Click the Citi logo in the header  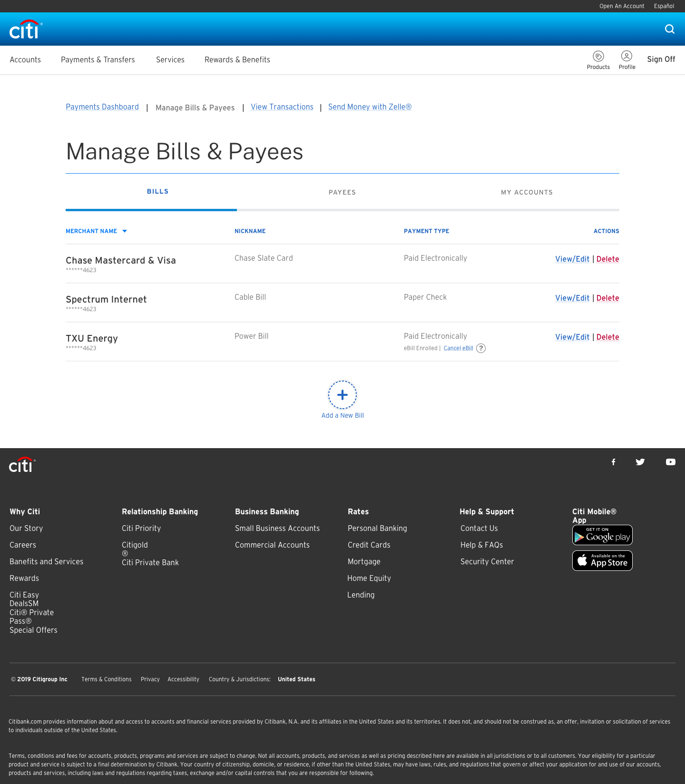pos(26,29)
